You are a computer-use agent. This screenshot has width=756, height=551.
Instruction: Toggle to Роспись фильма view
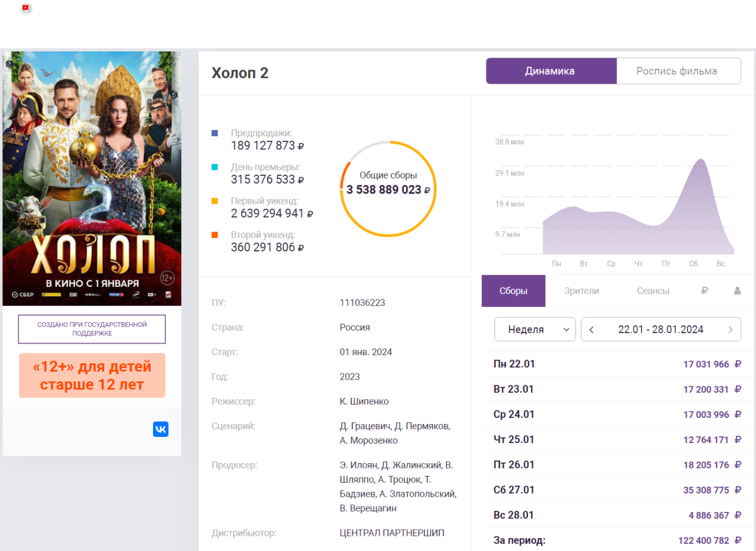pyautogui.click(x=677, y=71)
